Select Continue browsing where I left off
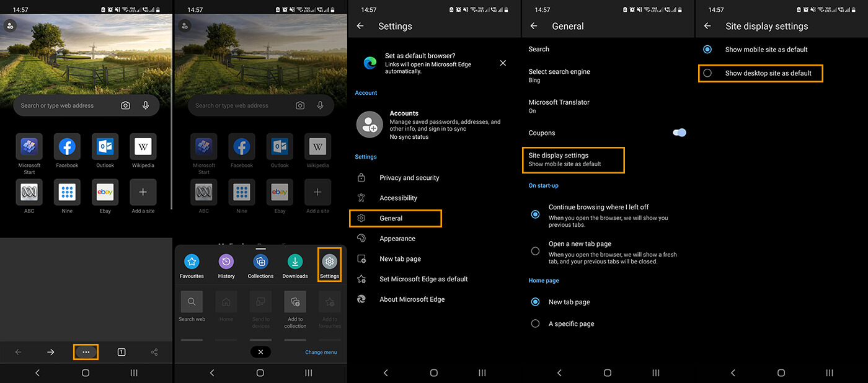The image size is (868, 383). pyautogui.click(x=535, y=214)
